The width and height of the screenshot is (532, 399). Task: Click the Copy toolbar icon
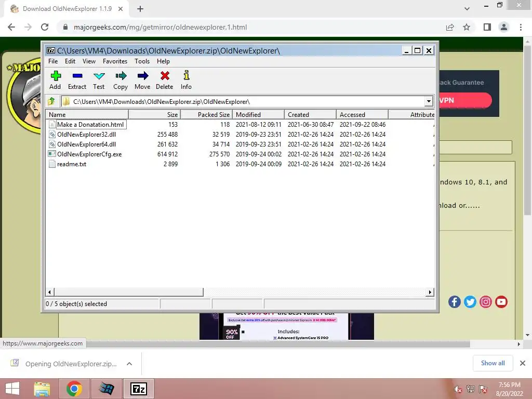121,80
